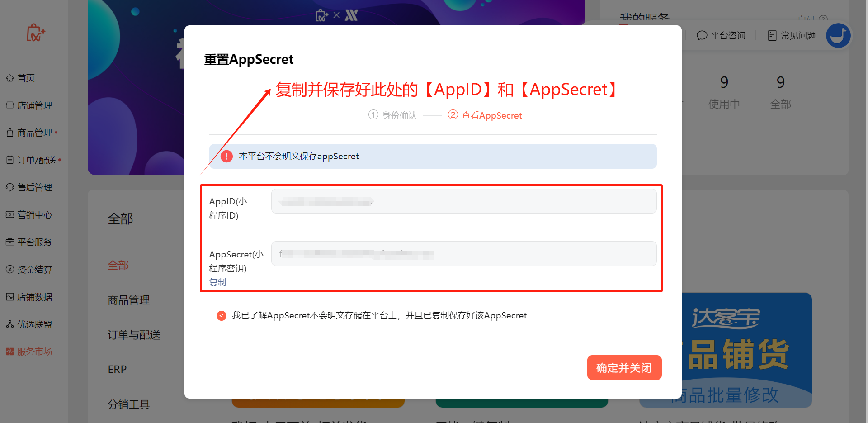868x423 pixels.
Task: Click the AppSecret input field
Action: tap(464, 254)
